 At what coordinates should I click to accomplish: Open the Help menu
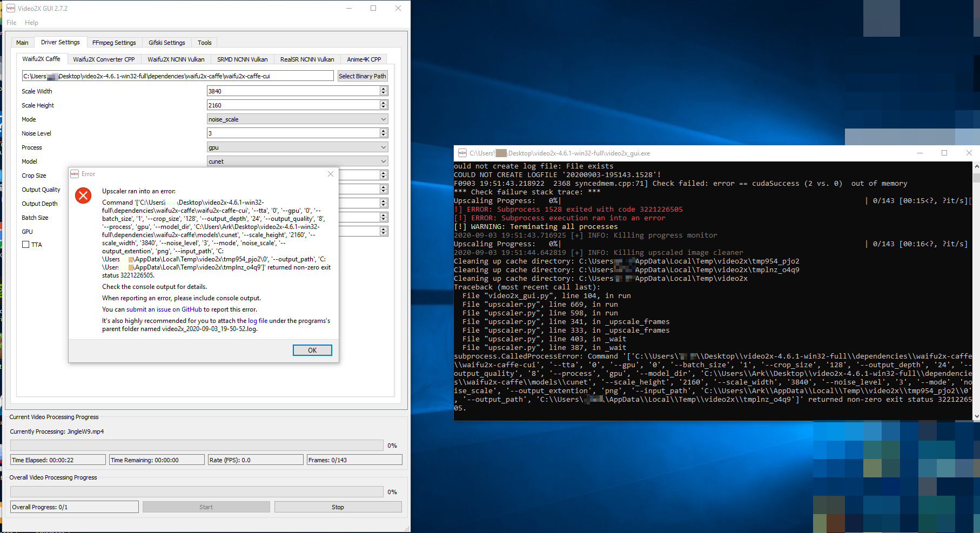(x=31, y=23)
